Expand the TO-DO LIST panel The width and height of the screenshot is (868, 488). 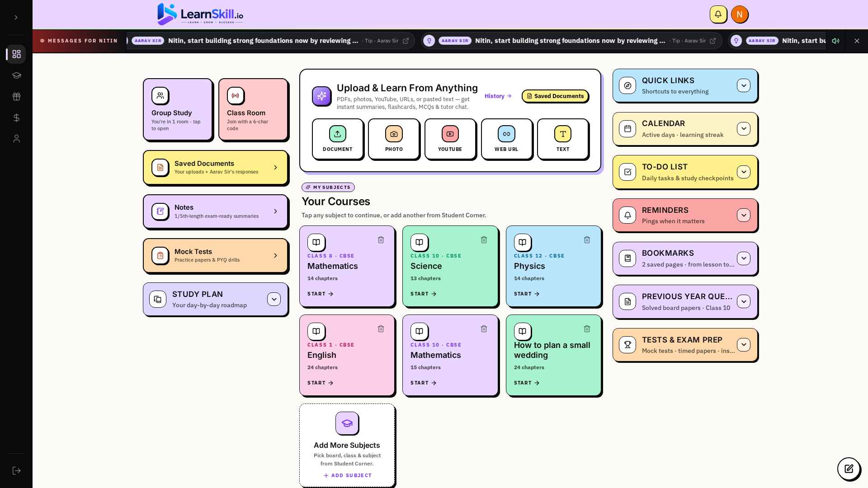[743, 172]
